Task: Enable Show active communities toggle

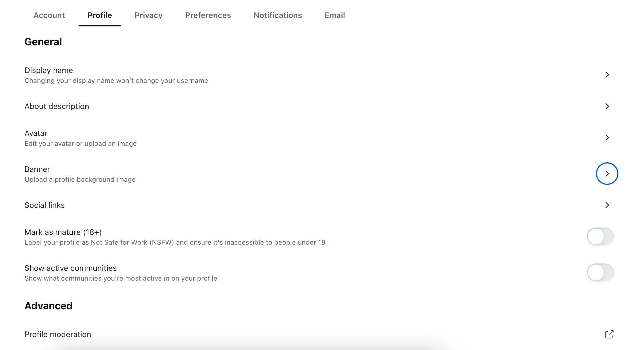Action: click(x=601, y=272)
